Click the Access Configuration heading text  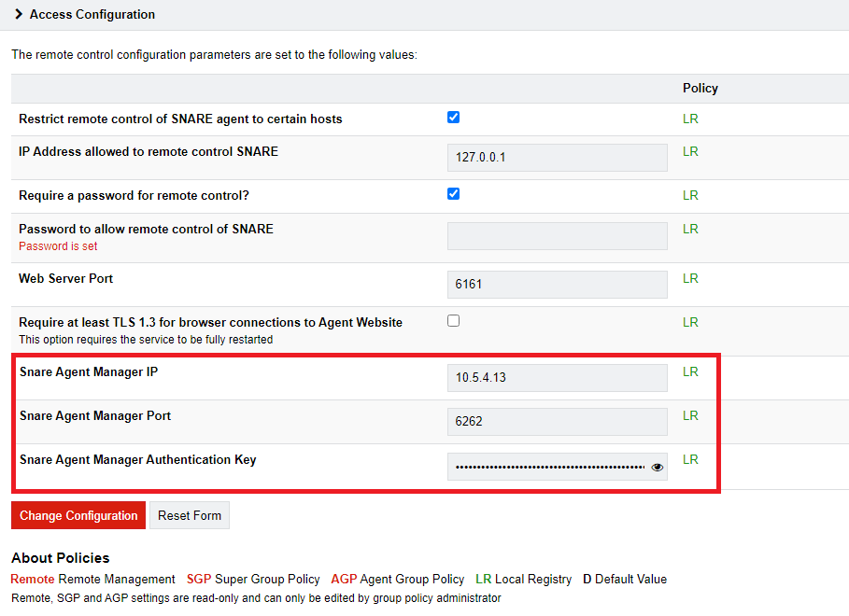click(x=92, y=15)
